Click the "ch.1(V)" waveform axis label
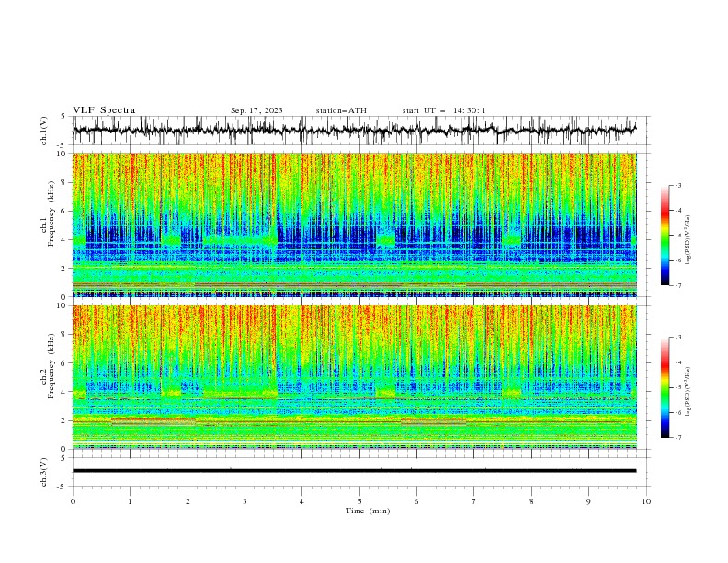 point(44,131)
